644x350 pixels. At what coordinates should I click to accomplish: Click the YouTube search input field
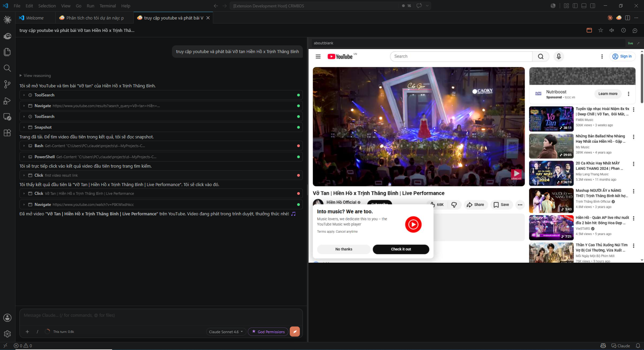[x=461, y=56]
